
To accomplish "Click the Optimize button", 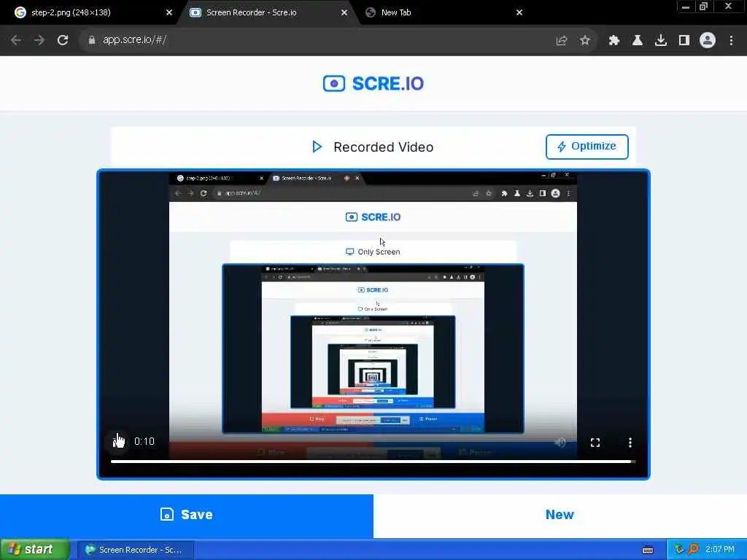I will pos(587,147).
